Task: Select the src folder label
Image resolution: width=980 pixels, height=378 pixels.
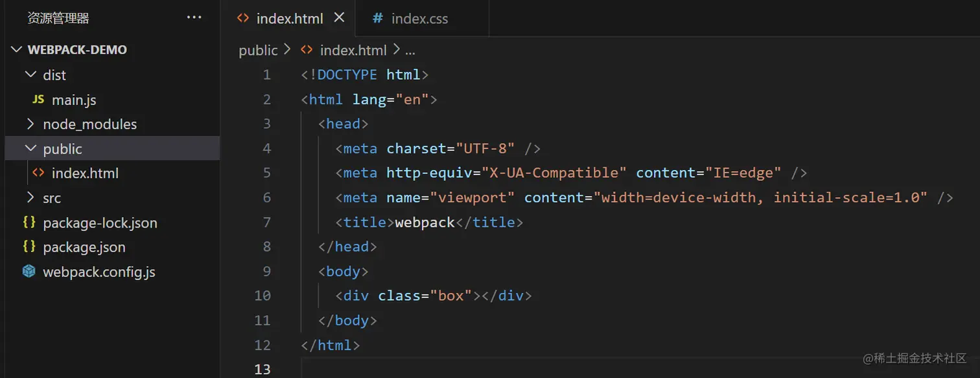Action: click(x=52, y=198)
